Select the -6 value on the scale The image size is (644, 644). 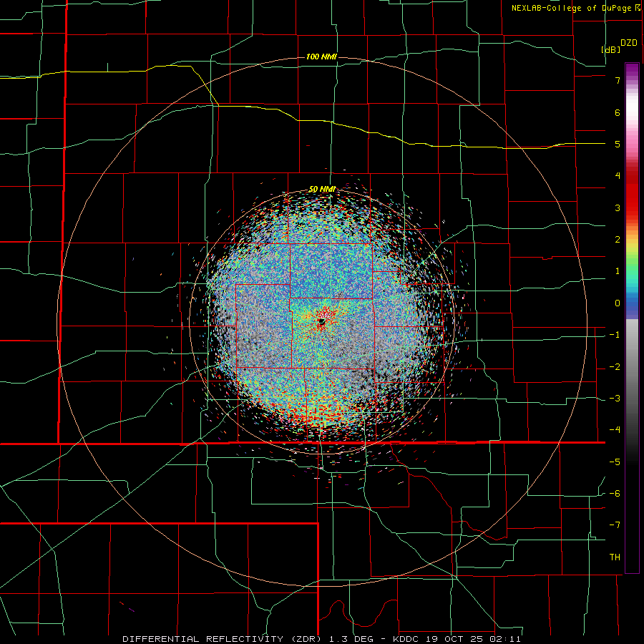[615, 494]
